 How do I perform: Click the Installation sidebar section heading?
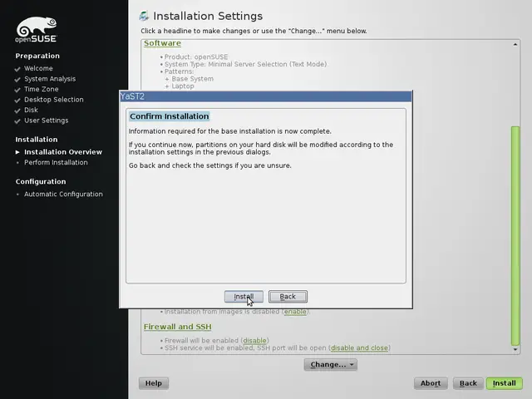coord(37,140)
